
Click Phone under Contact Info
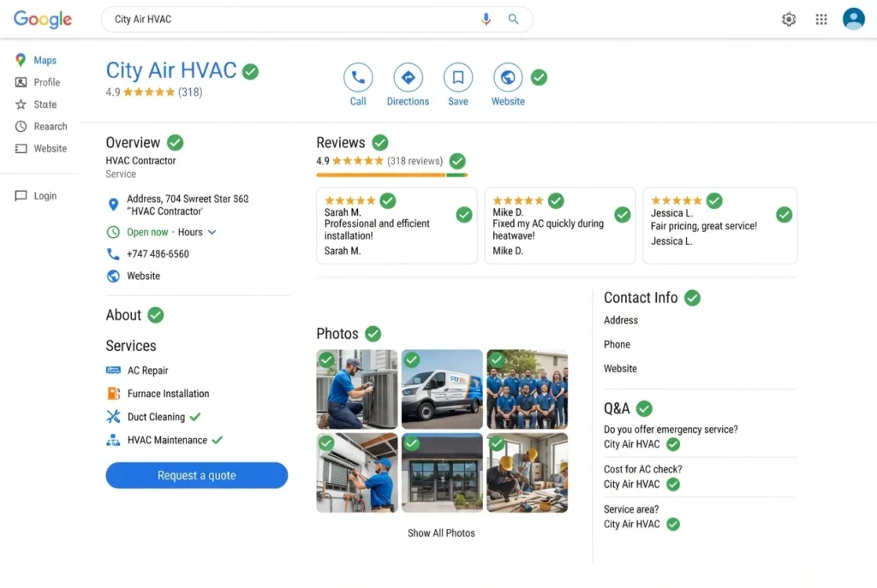(x=617, y=344)
